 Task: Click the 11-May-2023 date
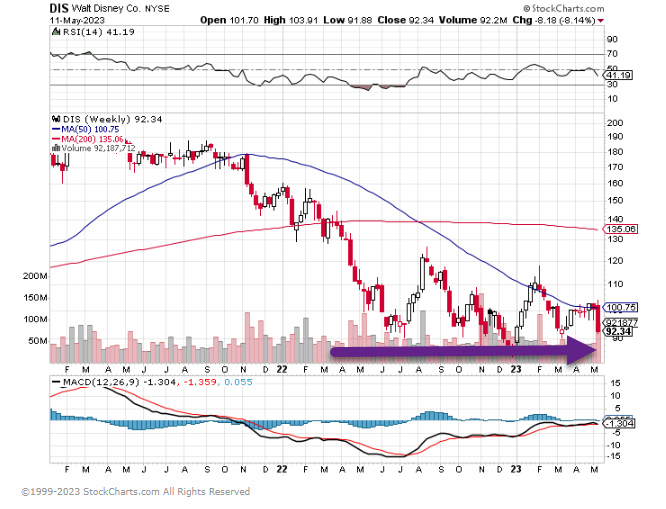point(77,20)
